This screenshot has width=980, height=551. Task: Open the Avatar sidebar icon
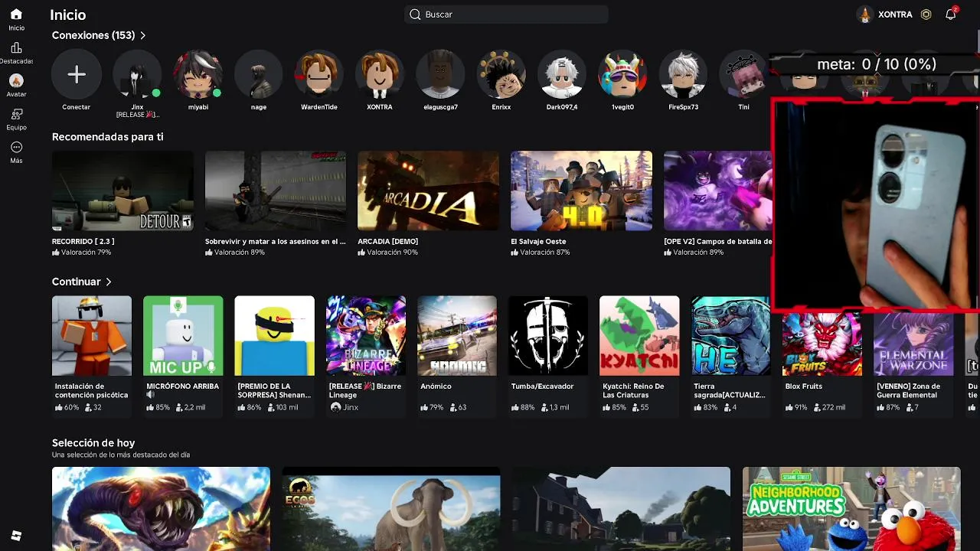[x=16, y=80]
